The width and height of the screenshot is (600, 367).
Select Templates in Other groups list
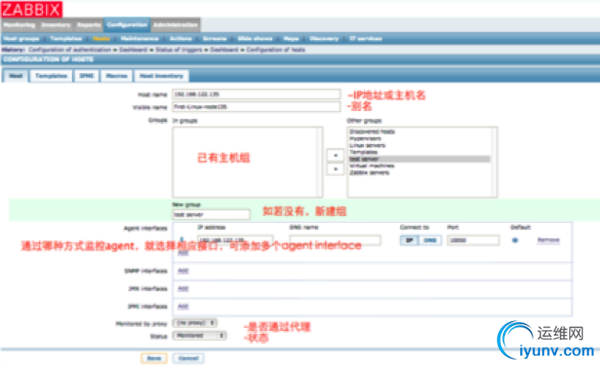click(363, 152)
